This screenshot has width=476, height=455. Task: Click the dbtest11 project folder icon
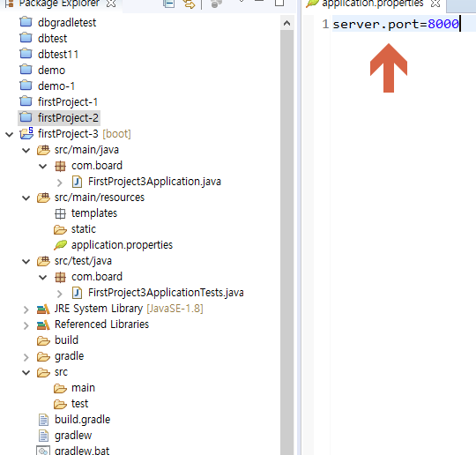(x=26, y=54)
